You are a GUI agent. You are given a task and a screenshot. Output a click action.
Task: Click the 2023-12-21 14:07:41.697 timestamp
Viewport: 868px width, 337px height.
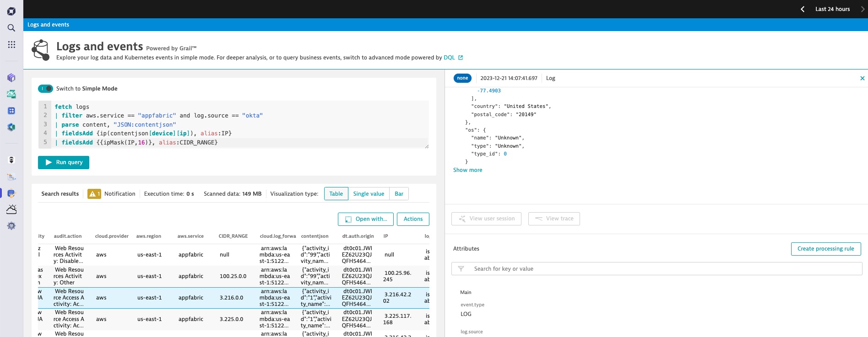509,78
